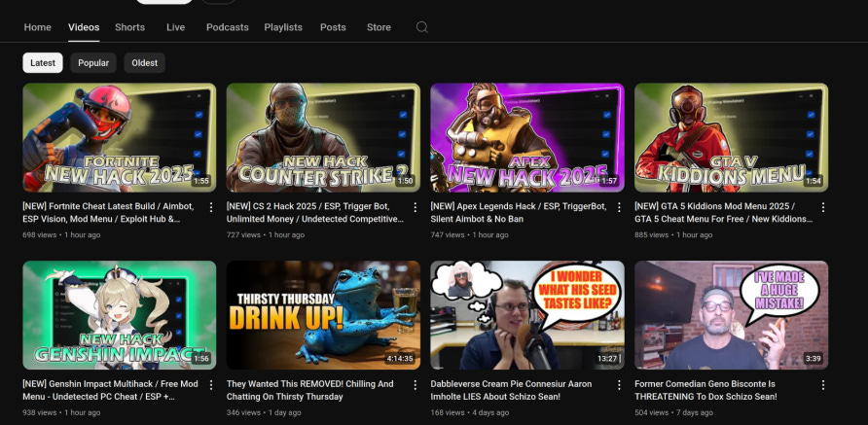This screenshot has height=425, width=868.
Task: Open 'They Wanted This REMOVED!' title link
Action: coord(310,390)
